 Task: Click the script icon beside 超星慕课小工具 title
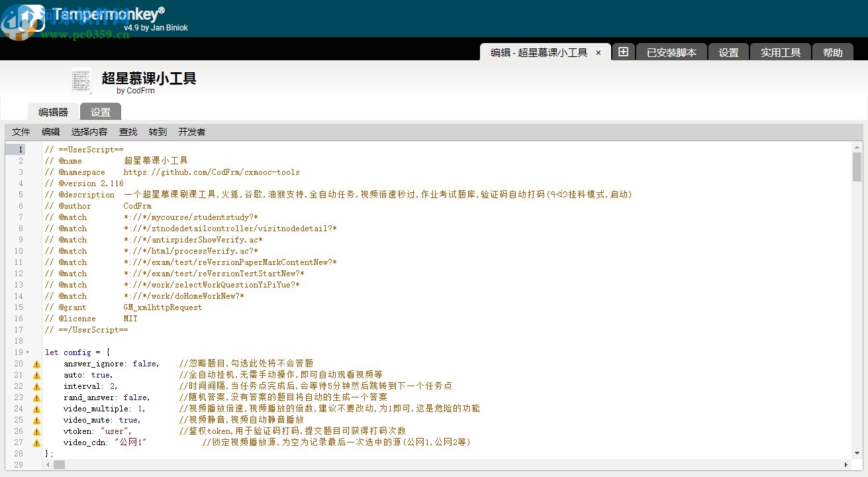81,80
